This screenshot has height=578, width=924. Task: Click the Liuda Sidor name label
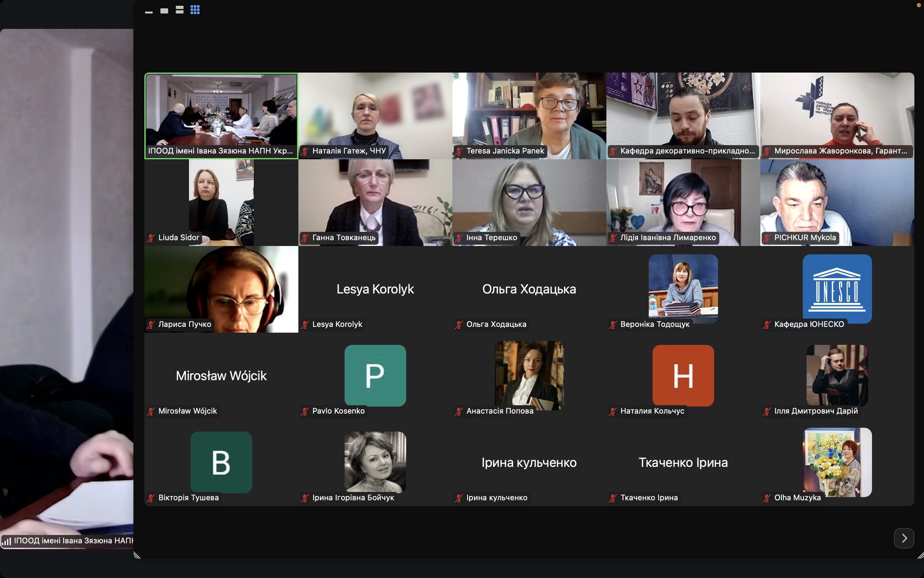click(179, 238)
